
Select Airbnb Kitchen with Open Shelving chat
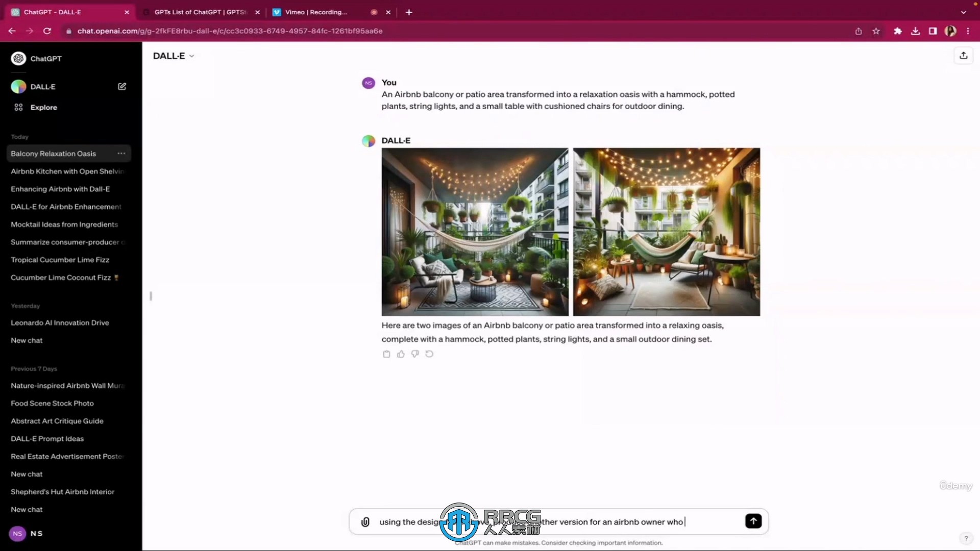[x=67, y=171]
